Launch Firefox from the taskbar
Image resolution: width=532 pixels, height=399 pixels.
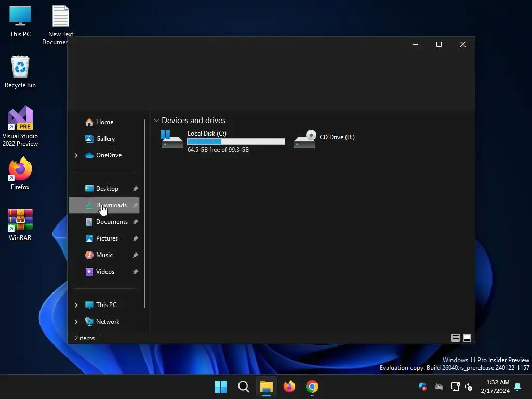[289, 387]
